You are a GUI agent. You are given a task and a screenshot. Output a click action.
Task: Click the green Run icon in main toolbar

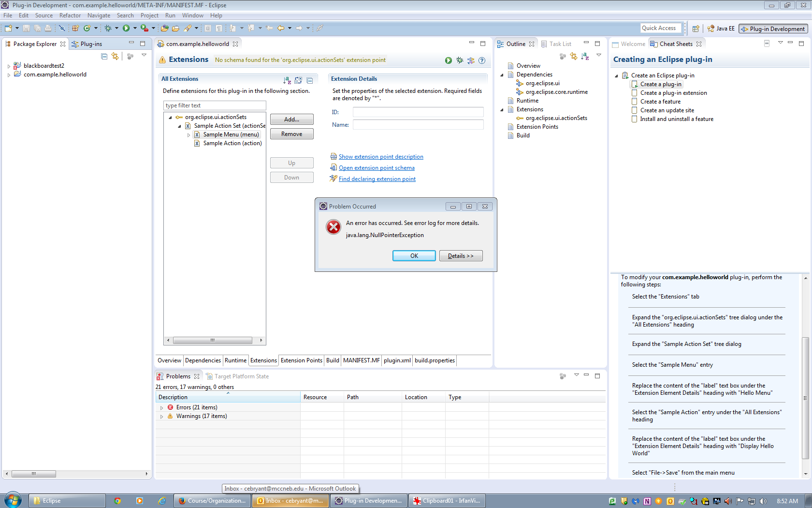click(126, 28)
